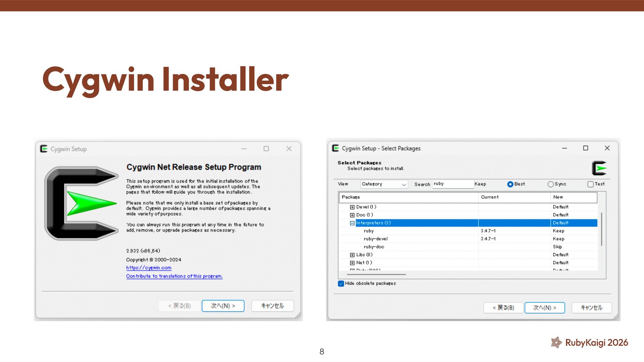The height and width of the screenshot is (362, 644).
Task: Collapse the Interpreters (3) category
Action: coord(352,223)
